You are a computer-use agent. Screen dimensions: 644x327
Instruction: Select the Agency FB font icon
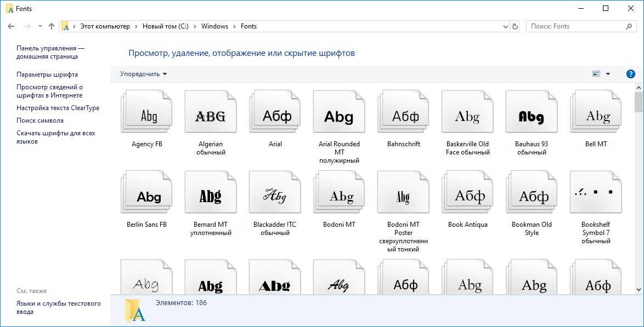pyautogui.click(x=146, y=112)
